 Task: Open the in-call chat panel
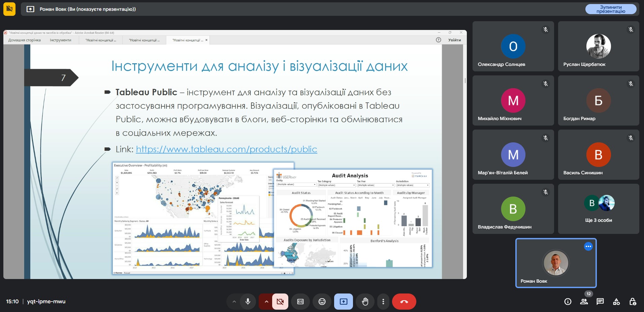[600, 302]
